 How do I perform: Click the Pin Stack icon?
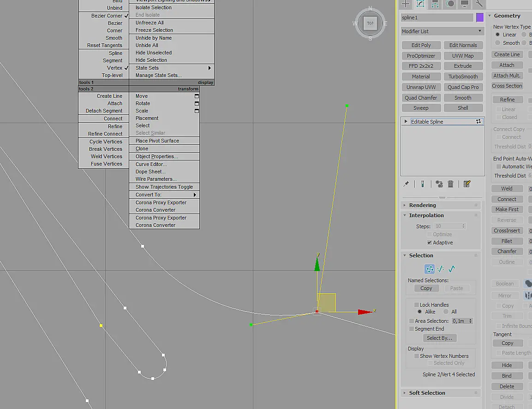click(x=406, y=184)
